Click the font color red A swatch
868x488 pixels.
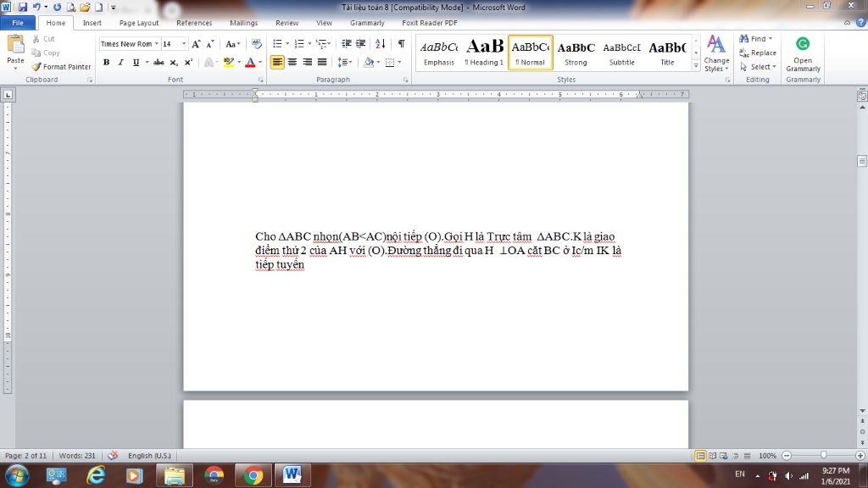[x=250, y=63]
